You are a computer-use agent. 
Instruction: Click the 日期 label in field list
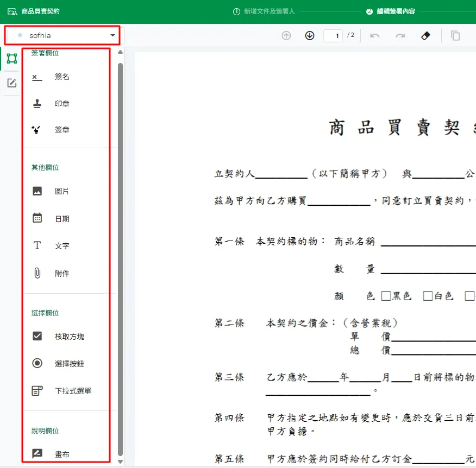62,219
